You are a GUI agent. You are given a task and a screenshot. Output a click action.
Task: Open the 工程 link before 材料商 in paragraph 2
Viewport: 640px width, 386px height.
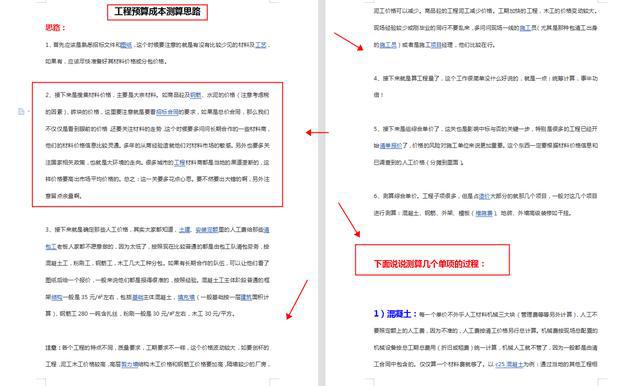click(180, 162)
